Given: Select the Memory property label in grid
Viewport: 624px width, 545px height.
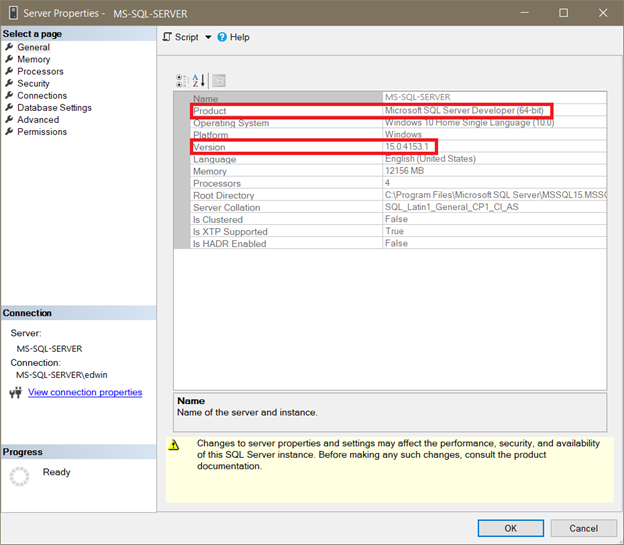Looking at the screenshot, I should pyautogui.click(x=210, y=171).
